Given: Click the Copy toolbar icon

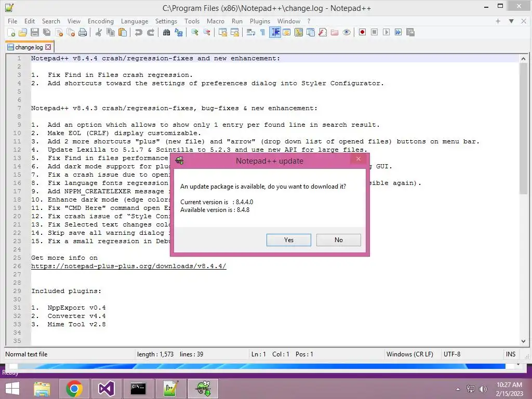Looking at the screenshot, I should (x=111, y=33).
